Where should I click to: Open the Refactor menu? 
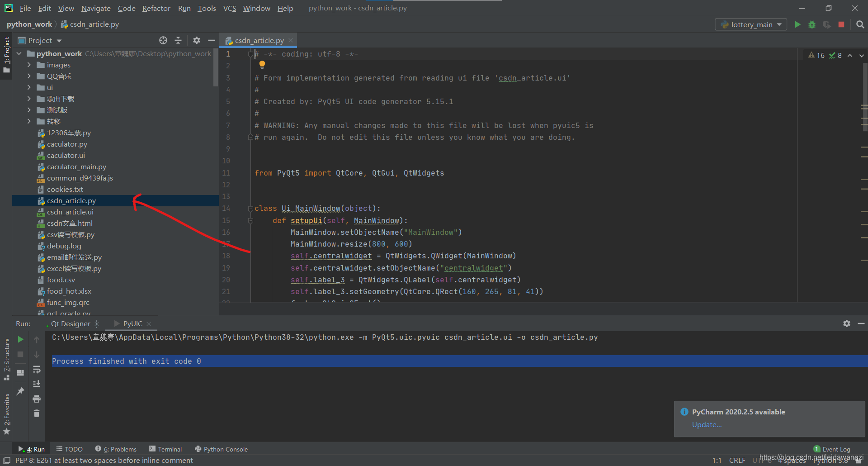pyautogui.click(x=156, y=8)
